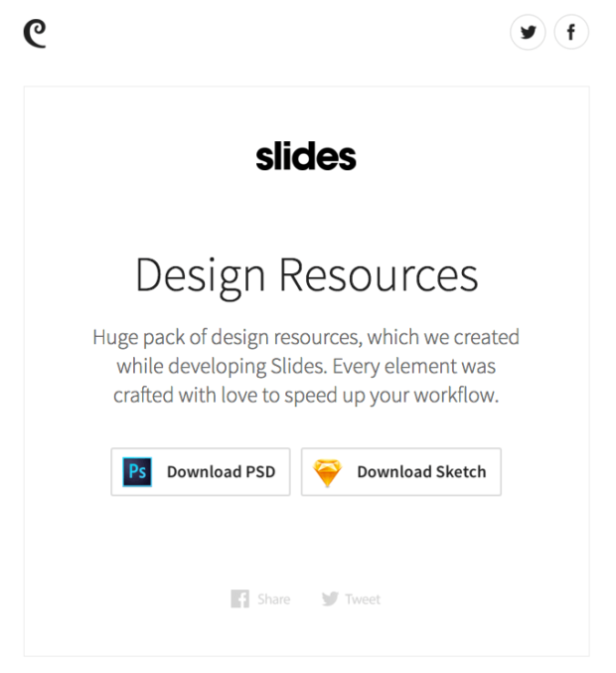Click the gray Twitter bird beside Tweet
The image size is (616, 673).
click(330, 598)
